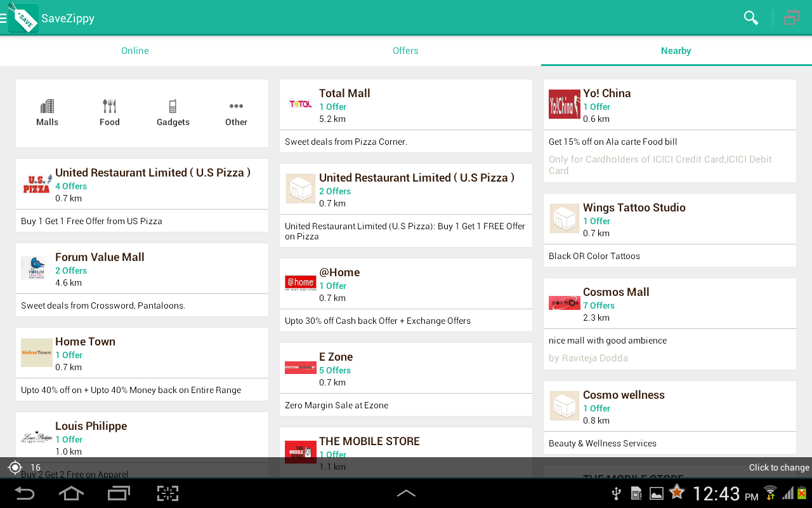Tap the USB status icon
Viewport: 812px width, 508px height.
click(615, 493)
